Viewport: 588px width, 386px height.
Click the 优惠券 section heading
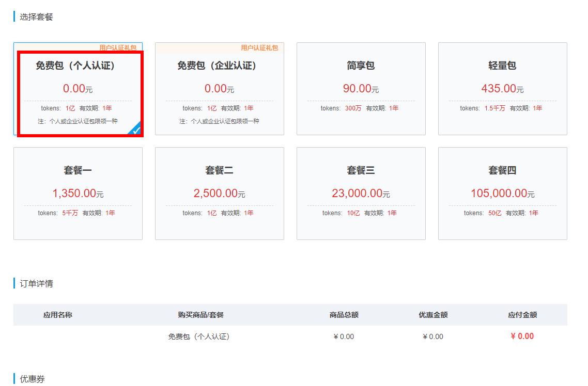pyautogui.click(x=32, y=379)
